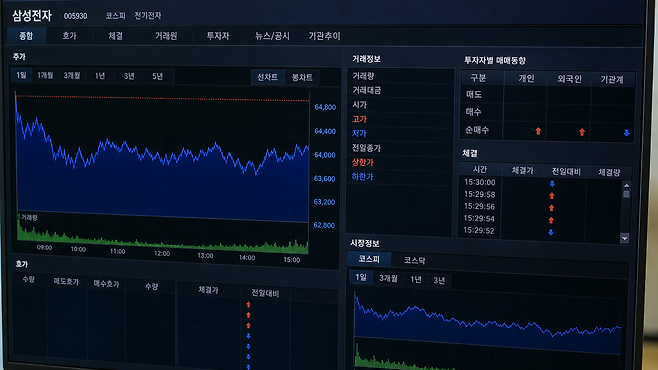658x370 pixels.
Task: Select the 5년 price range
Action: click(157, 76)
